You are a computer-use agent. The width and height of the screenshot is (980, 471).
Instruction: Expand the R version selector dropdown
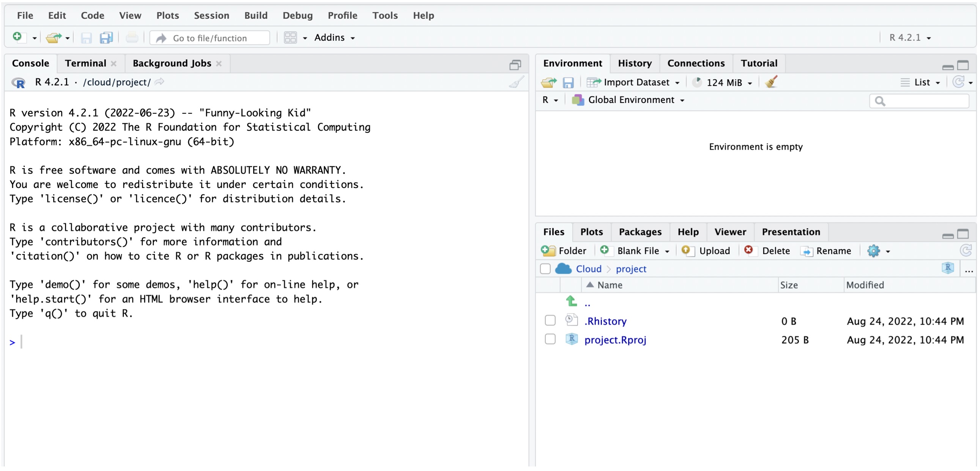[x=909, y=37]
